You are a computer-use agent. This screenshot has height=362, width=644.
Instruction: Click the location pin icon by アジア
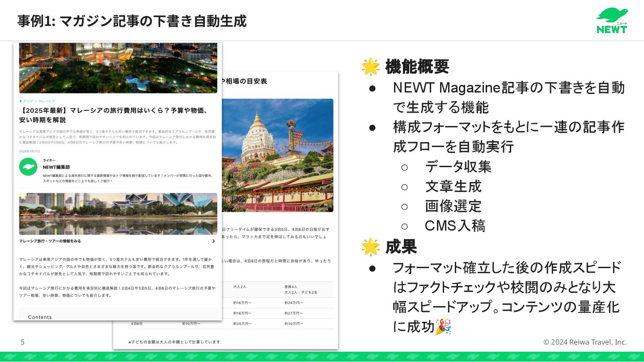point(21,101)
